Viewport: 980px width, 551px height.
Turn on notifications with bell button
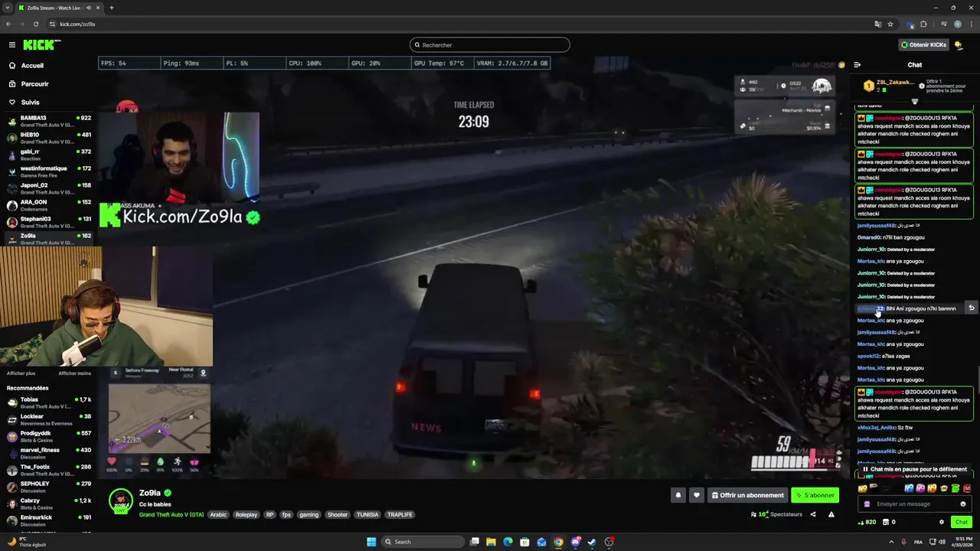[x=678, y=495]
